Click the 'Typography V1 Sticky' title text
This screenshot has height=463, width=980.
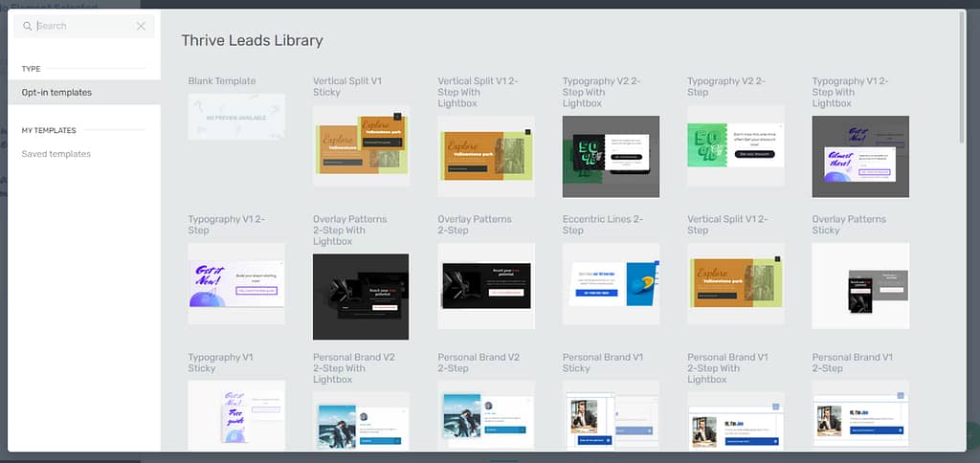click(x=221, y=363)
